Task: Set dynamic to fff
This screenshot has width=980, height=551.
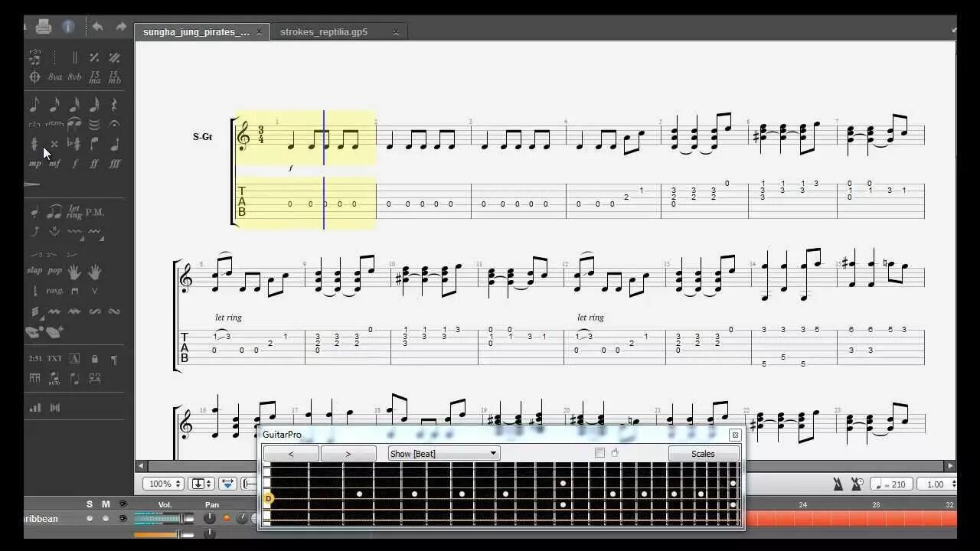Action: point(114,163)
